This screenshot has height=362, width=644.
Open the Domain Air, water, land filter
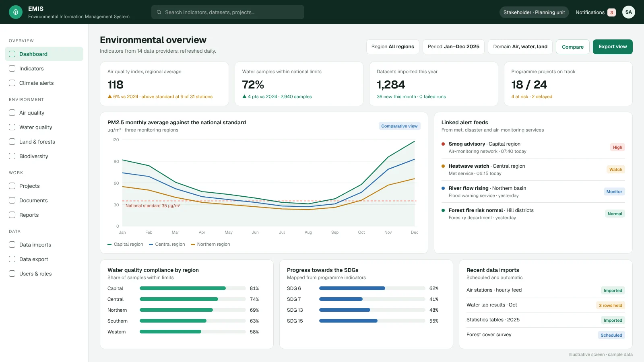tap(520, 47)
